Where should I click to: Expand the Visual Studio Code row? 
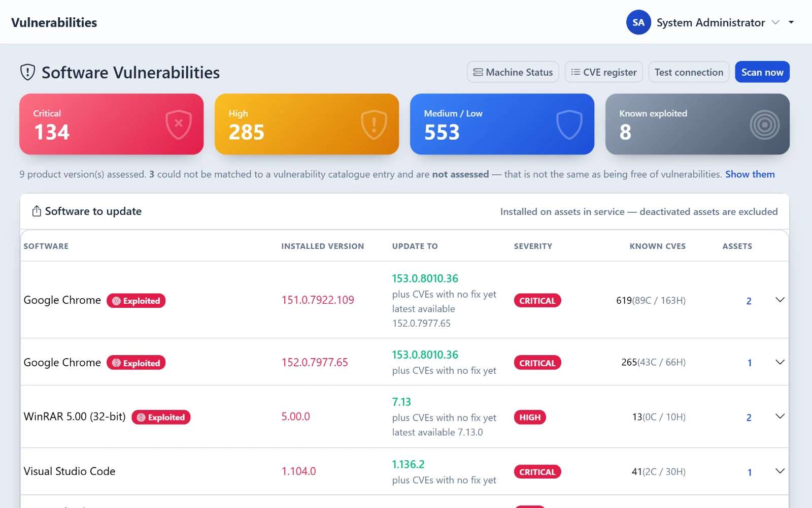click(780, 471)
